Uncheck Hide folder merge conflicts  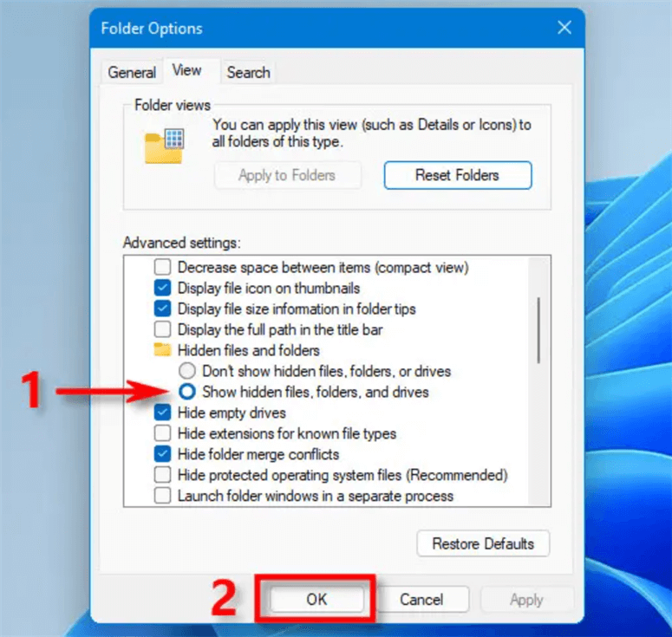click(x=162, y=453)
